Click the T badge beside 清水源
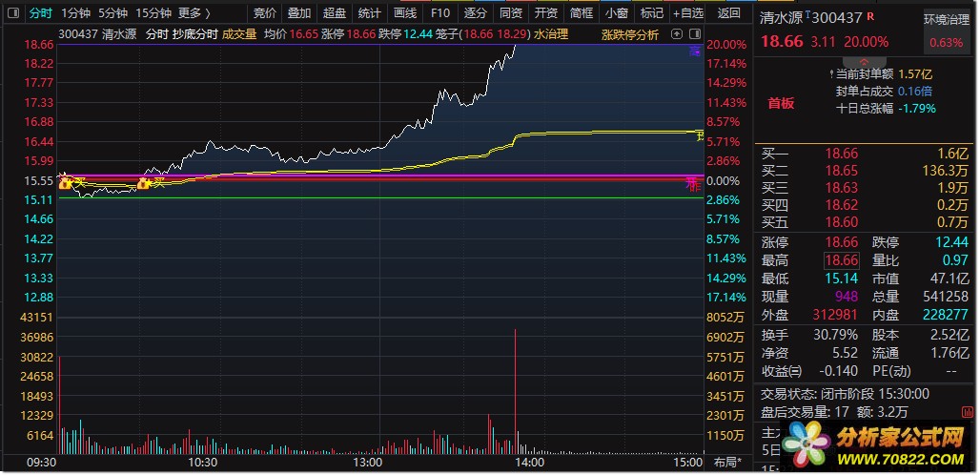The image size is (980, 475). [807, 14]
